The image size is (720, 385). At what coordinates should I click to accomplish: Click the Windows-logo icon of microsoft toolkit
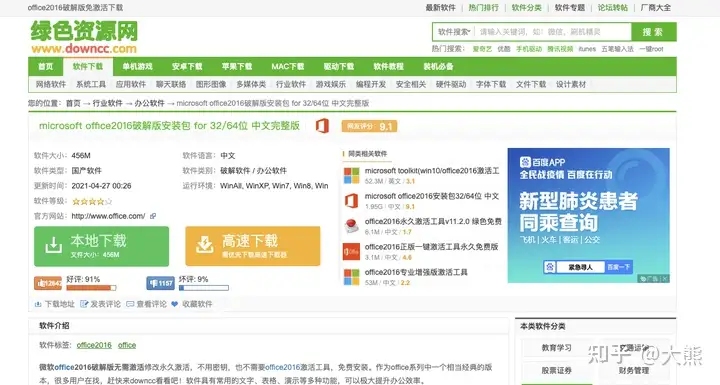coord(352,176)
